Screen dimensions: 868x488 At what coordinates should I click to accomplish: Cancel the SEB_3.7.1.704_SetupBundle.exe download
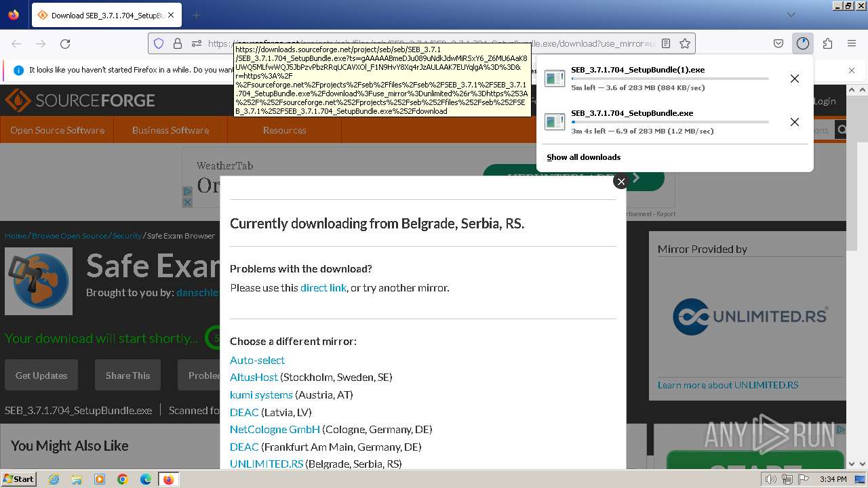point(794,122)
